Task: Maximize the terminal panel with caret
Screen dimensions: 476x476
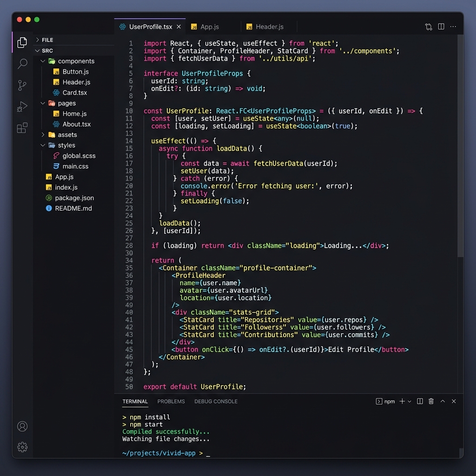Action: [x=443, y=401]
